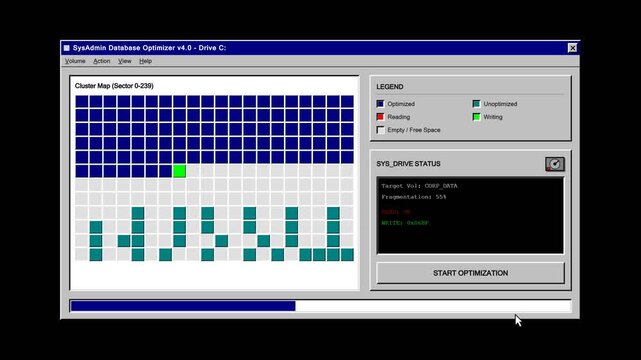The image size is (641, 360).
Task: Close the SysAdmin Database Optimizer window
Action: click(573, 48)
